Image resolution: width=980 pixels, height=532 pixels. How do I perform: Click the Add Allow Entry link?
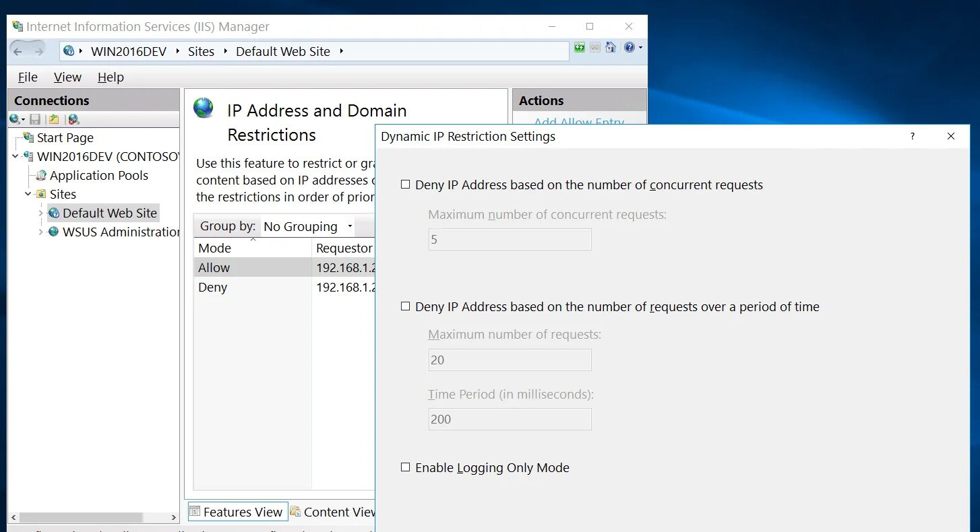pyautogui.click(x=579, y=121)
